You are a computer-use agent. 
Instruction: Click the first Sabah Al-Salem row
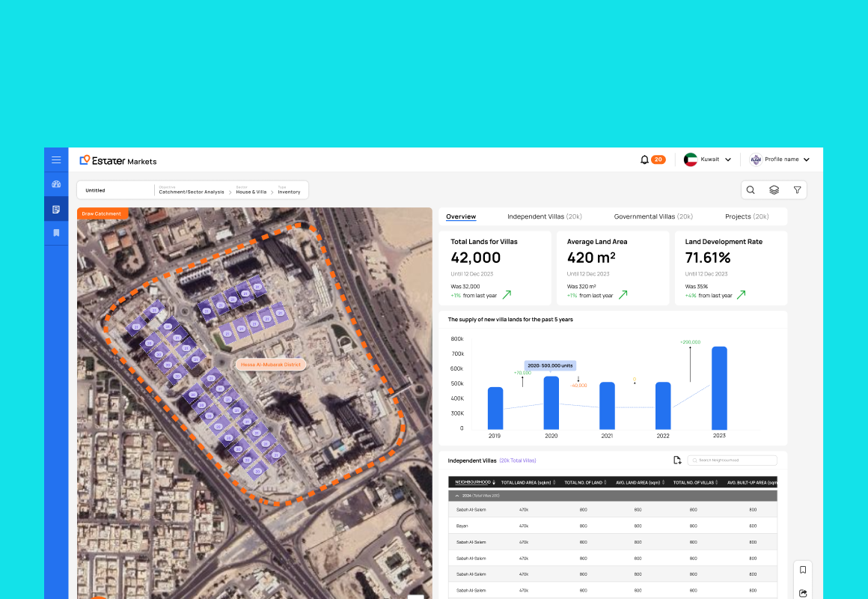[x=612, y=510]
